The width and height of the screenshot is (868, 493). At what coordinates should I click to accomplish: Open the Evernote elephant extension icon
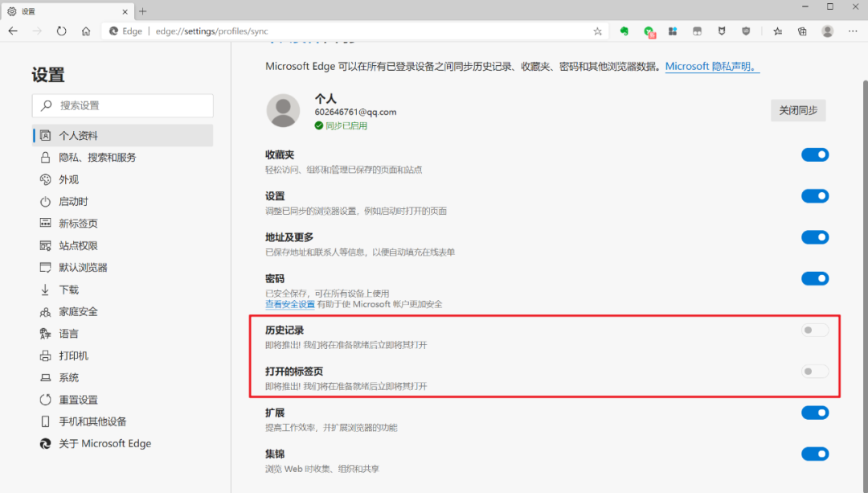point(624,31)
